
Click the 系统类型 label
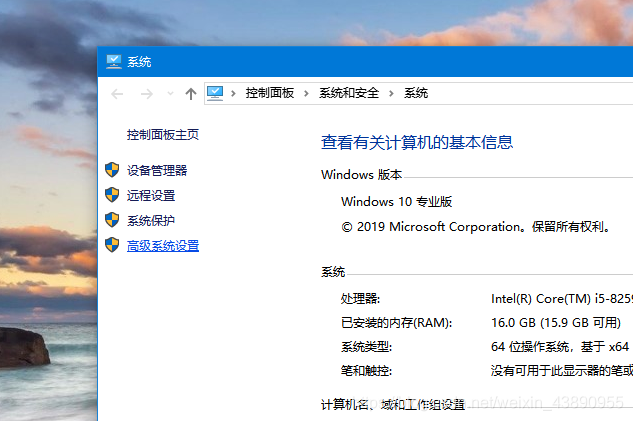[366, 346]
